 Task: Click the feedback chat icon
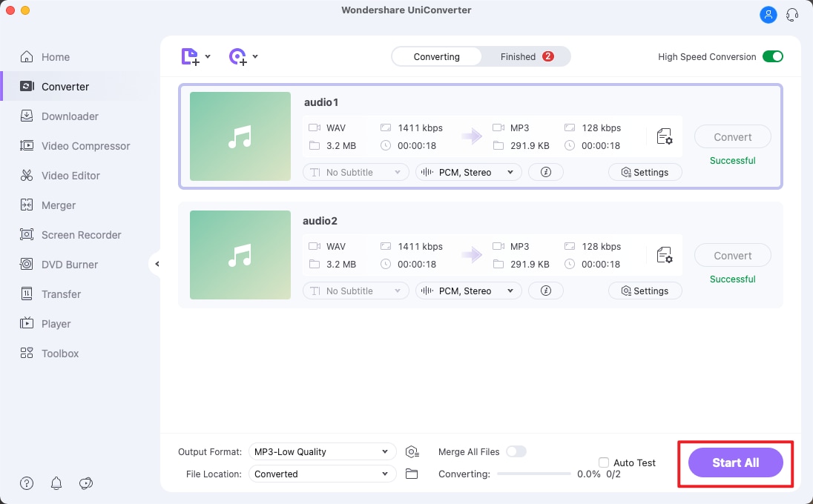(x=85, y=483)
